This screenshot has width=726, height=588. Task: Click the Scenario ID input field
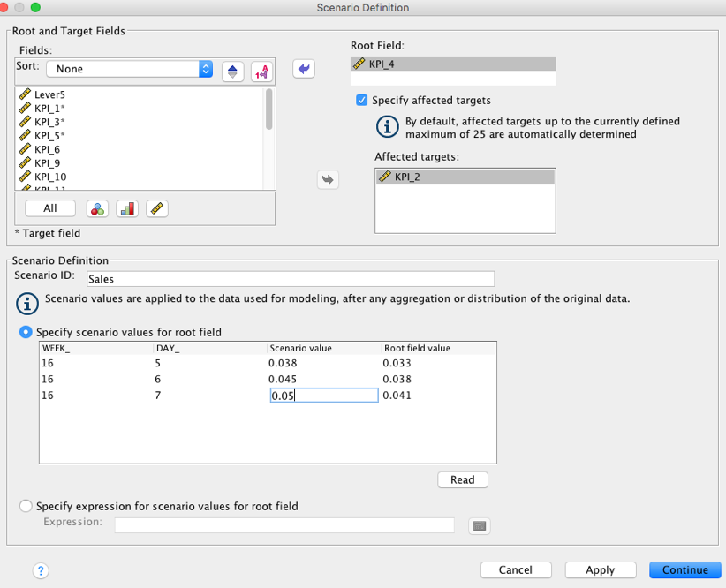pos(291,279)
